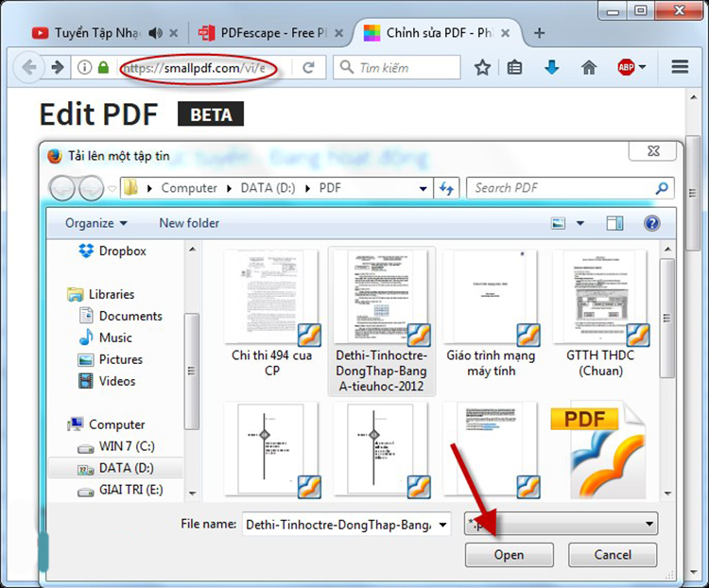Select file Giáo trình mạng máy tính

click(491, 314)
